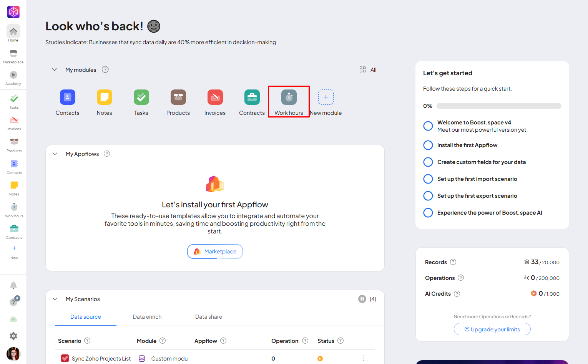Toggle 'Create custom fields for your data' step
The width and height of the screenshot is (588, 364).
(428, 162)
